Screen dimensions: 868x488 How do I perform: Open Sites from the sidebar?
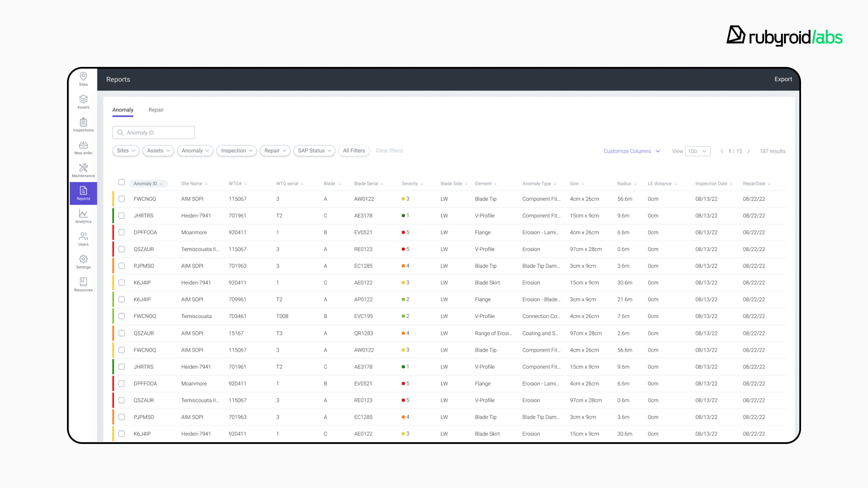(x=83, y=78)
